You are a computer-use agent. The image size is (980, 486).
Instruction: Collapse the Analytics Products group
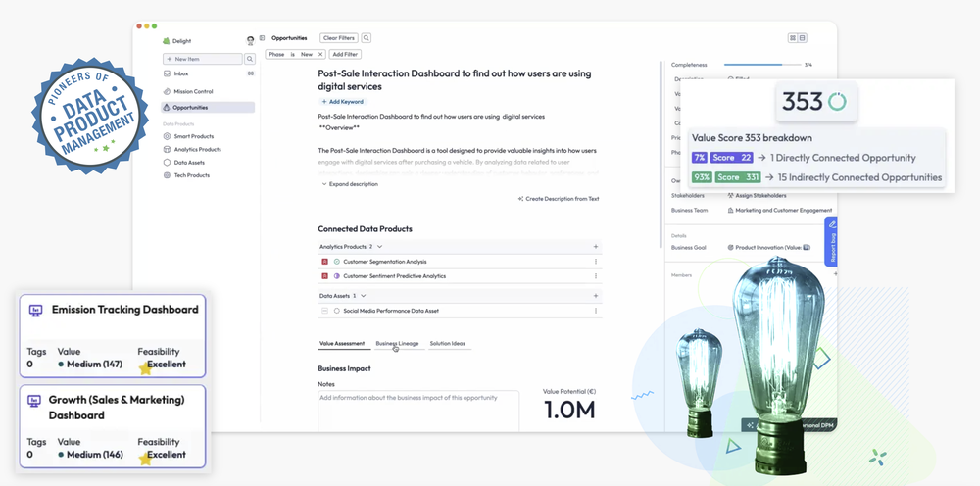380,247
